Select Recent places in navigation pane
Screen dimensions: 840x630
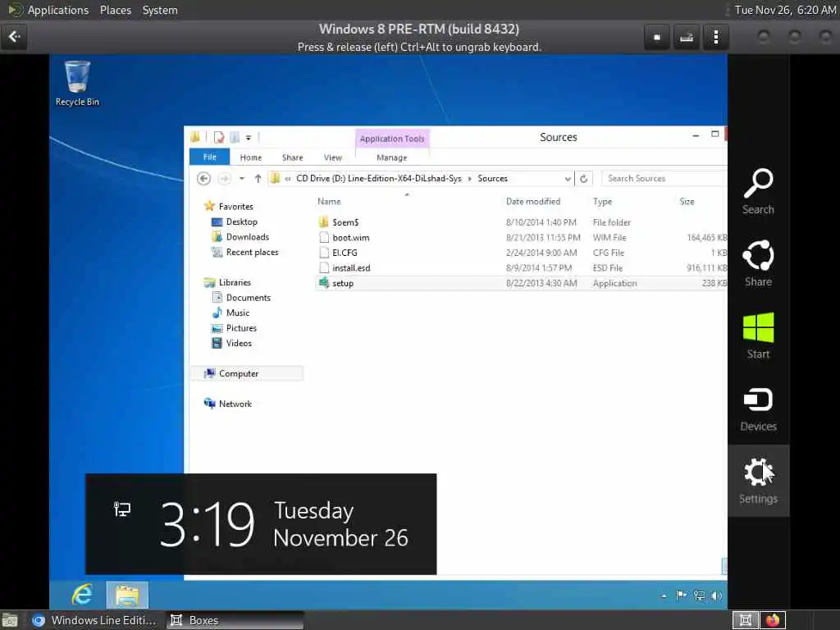click(253, 252)
